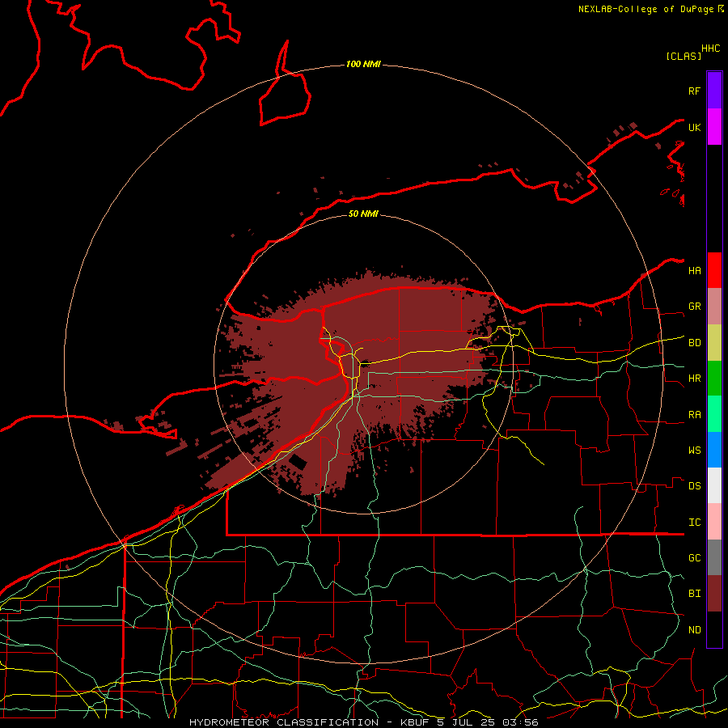Click the DS white legend swatch
The height and width of the screenshot is (728, 728).
[714, 485]
